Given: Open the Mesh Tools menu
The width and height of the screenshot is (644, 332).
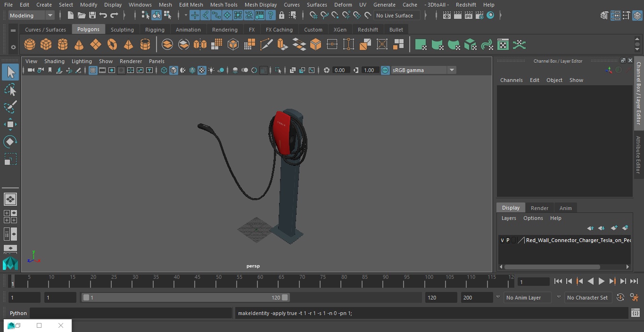Looking at the screenshot, I should coord(223,5).
